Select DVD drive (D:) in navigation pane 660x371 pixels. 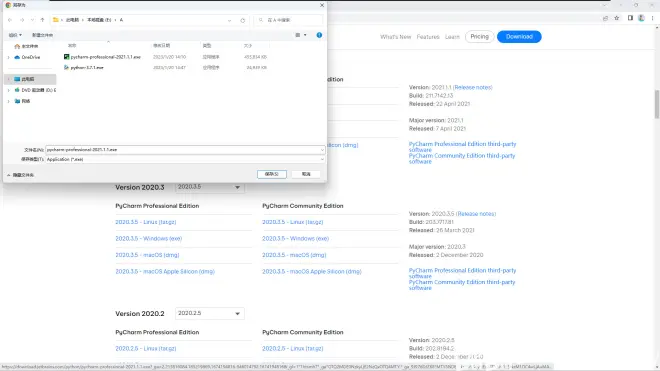click(x=35, y=90)
